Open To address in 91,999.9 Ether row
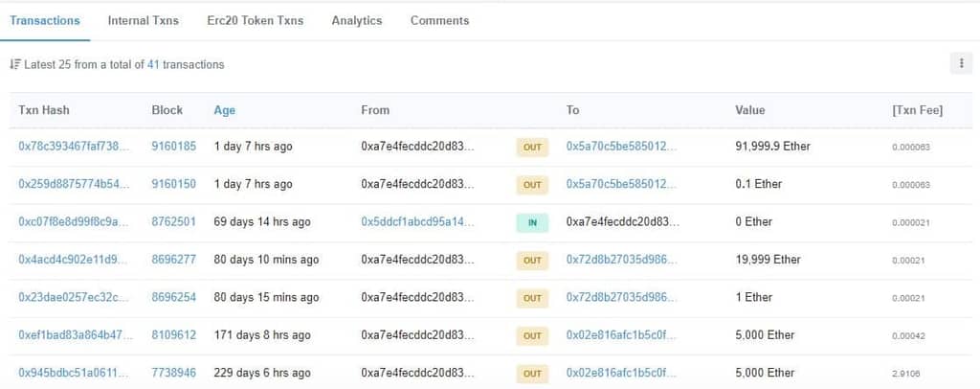Viewport: 980px width, 389px height. [x=621, y=147]
